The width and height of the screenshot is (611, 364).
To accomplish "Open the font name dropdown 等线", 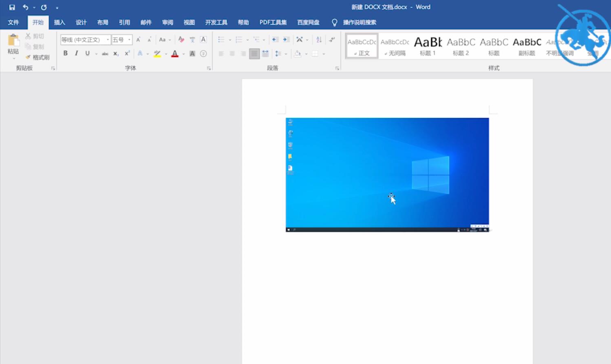I will click(x=108, y=40).
